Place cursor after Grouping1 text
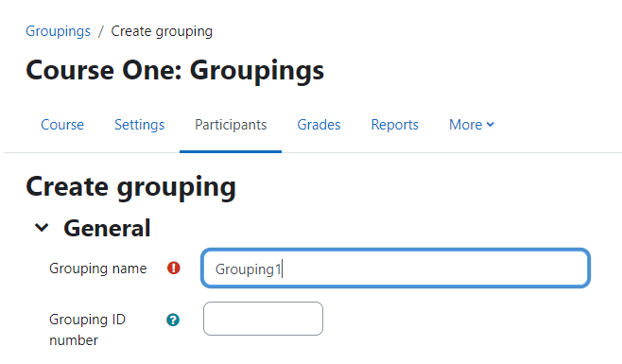 click(282, 269)
